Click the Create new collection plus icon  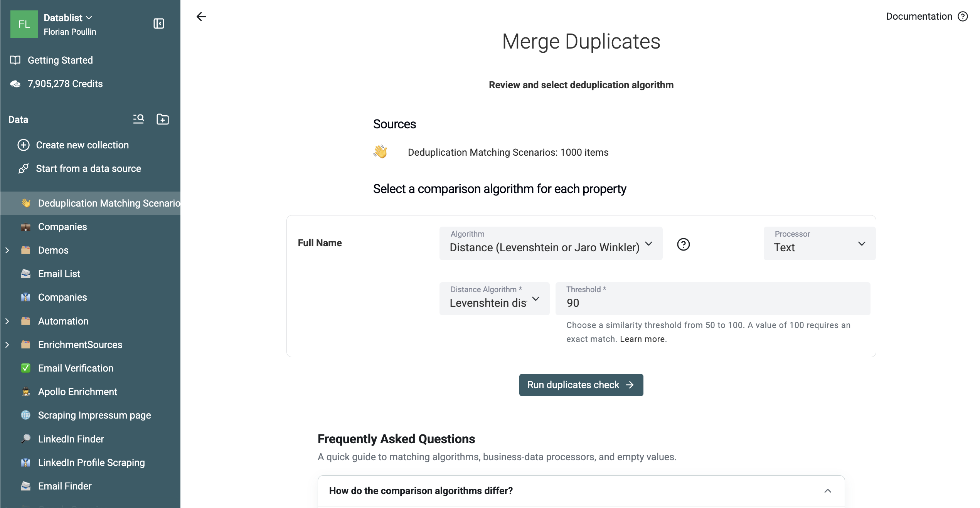[x=24, y=145]
